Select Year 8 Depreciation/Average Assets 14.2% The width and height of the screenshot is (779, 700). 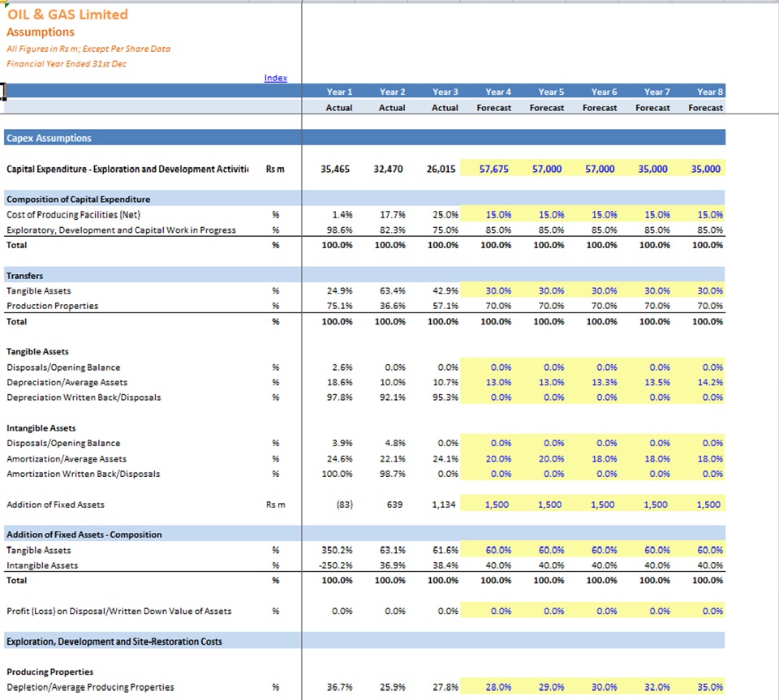pos(710,382)
